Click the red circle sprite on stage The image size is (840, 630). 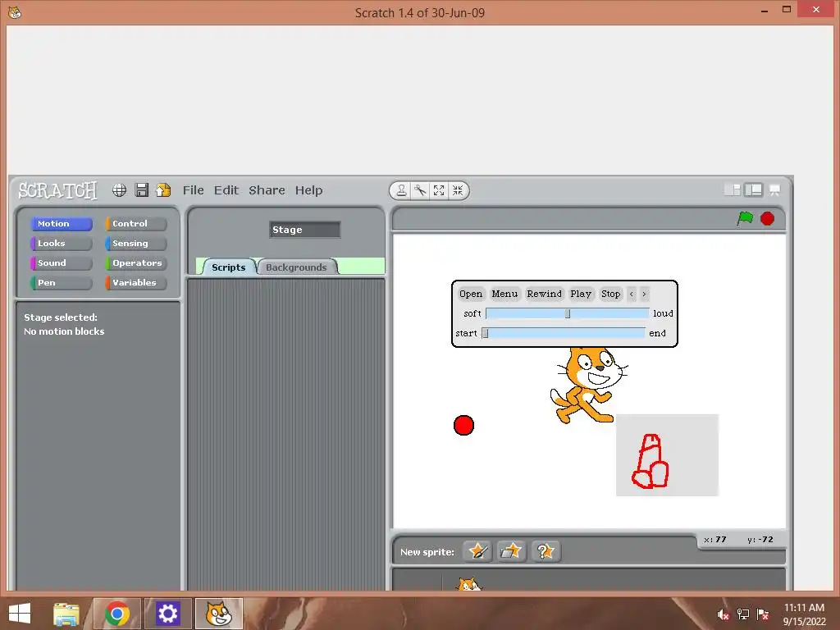pyautogui.click(x=464, y=426)
